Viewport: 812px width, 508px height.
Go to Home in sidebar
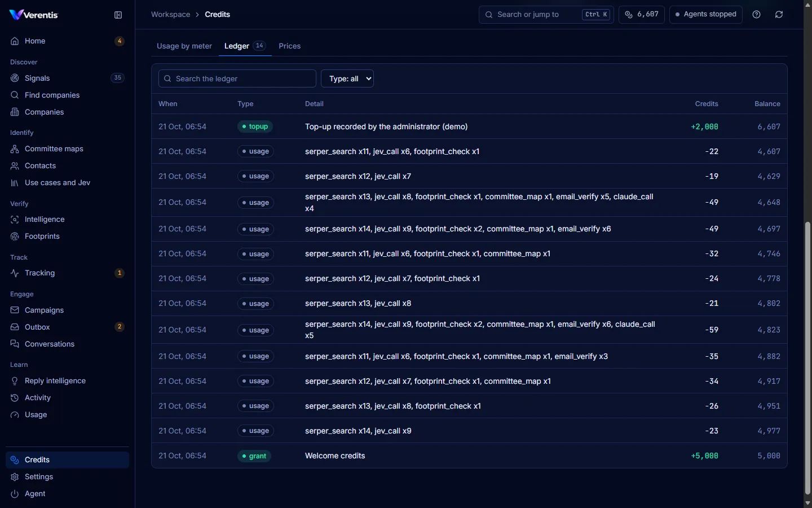tap(67, 41)
